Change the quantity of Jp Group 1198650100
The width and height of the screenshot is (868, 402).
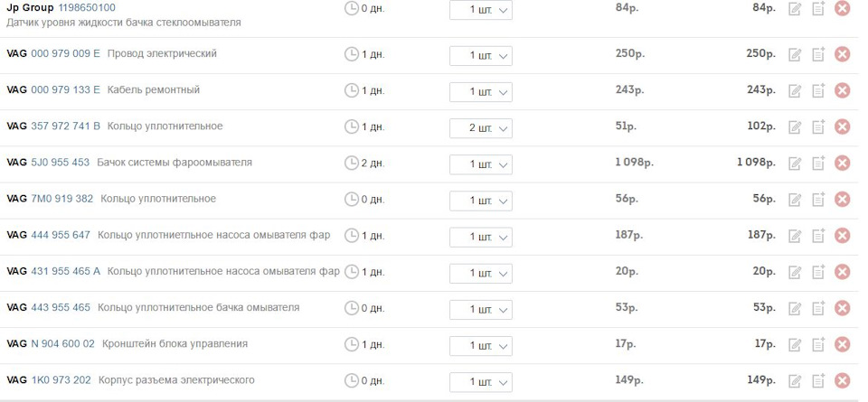[x=481, y=10]
